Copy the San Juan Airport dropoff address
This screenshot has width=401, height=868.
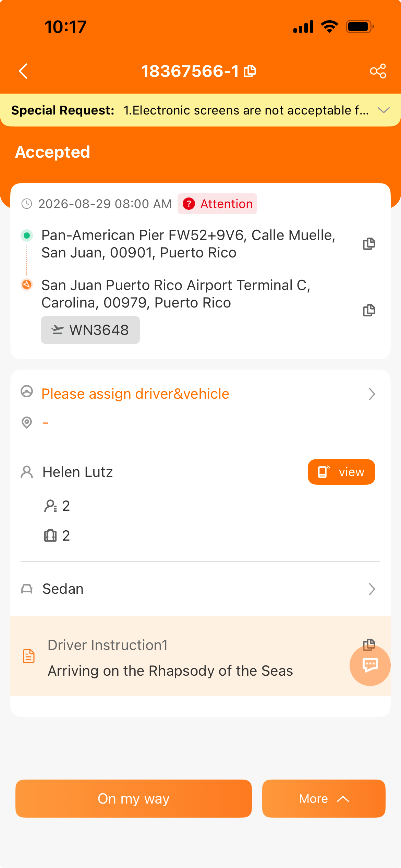point(369,310)
